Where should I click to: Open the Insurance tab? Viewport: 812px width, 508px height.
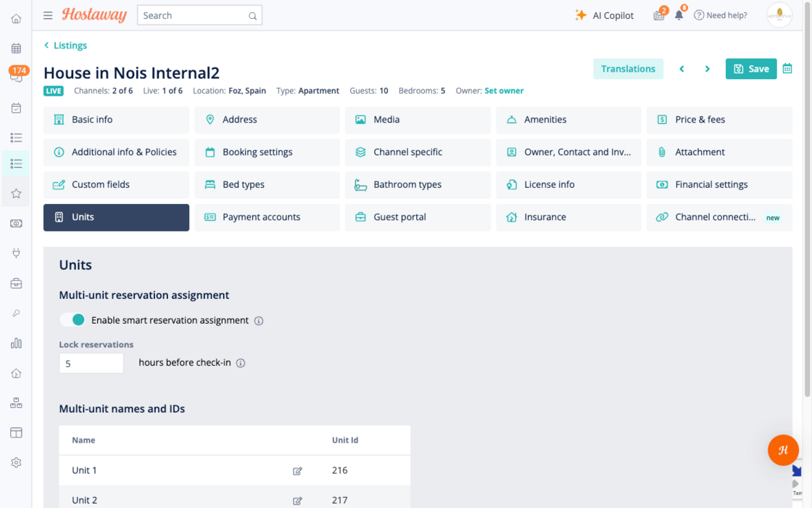(x=568, y=217)
